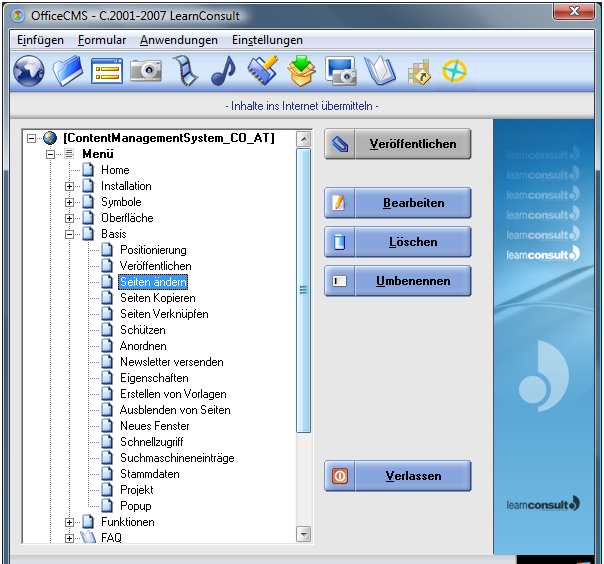604x564 pixels.
Task: Select the Neues Fenster page
Action: [154, 426]
